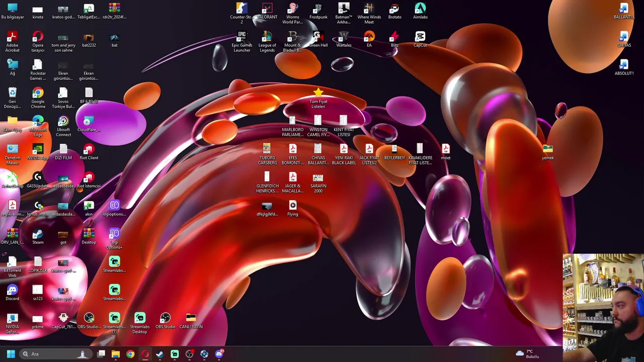Select the Wartales game icon

pos(344,39)
